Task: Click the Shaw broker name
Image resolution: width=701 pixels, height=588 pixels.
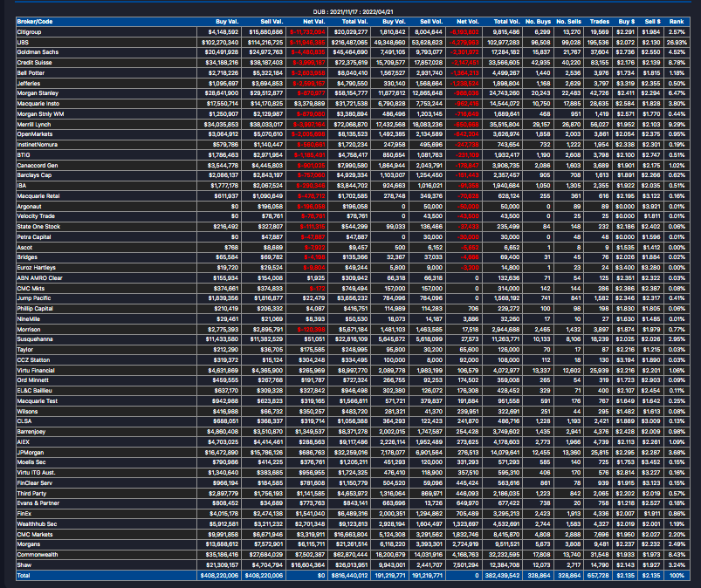Action: (24, 565)
